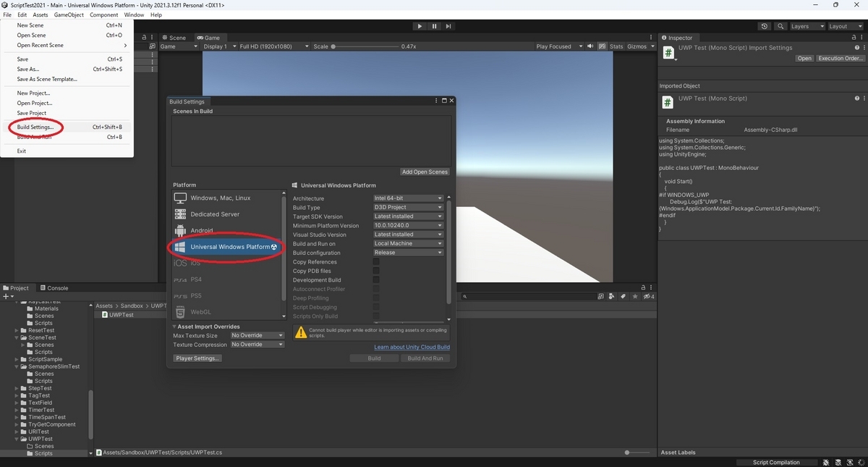Enable the Development Build checkbox
This screenshot has width=868, height=467.
(x=375, y=279)
